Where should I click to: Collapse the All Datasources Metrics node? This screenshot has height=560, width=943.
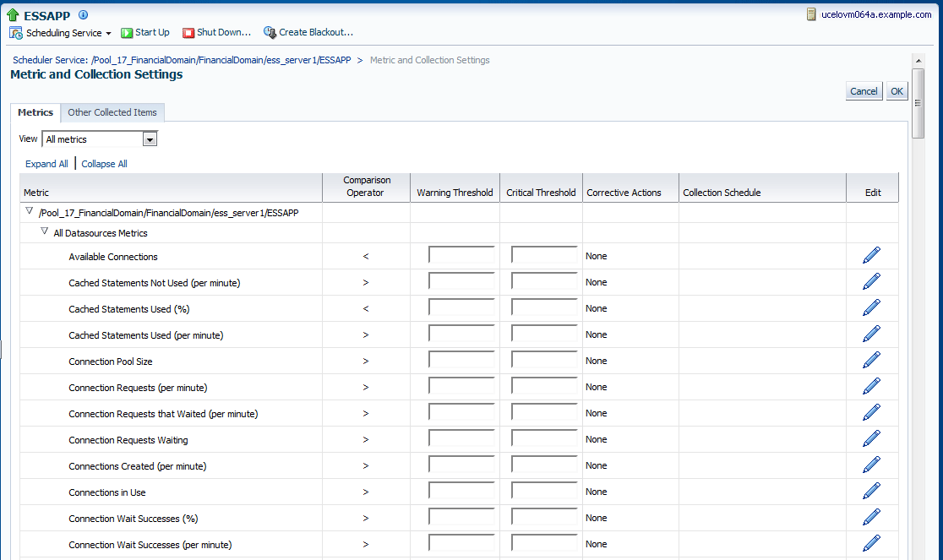pos(44,232)
